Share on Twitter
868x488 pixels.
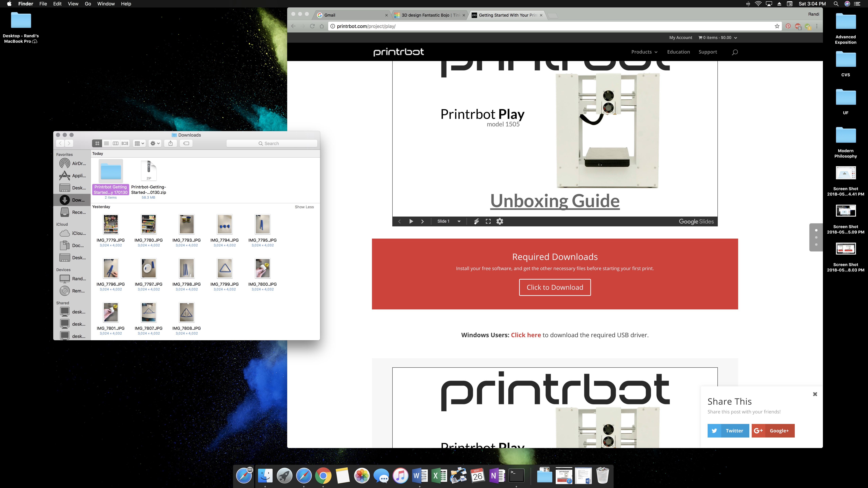point(728,431)
